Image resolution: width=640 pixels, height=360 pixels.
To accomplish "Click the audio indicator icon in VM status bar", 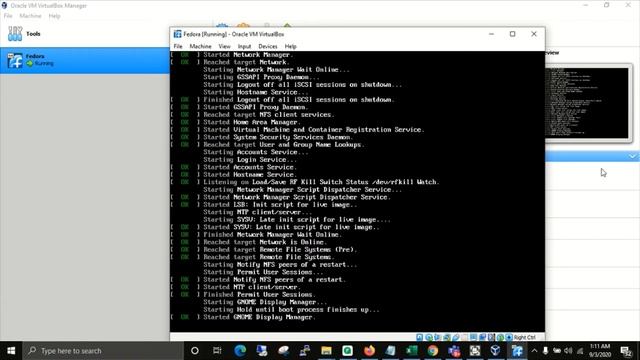I will pos(438,337).
